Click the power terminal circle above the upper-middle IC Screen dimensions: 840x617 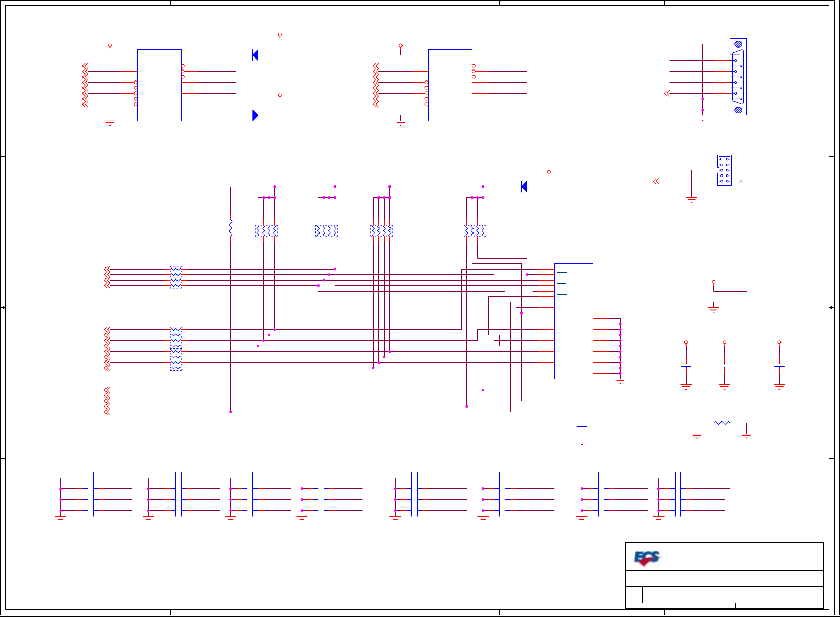(x=400, y=45)
